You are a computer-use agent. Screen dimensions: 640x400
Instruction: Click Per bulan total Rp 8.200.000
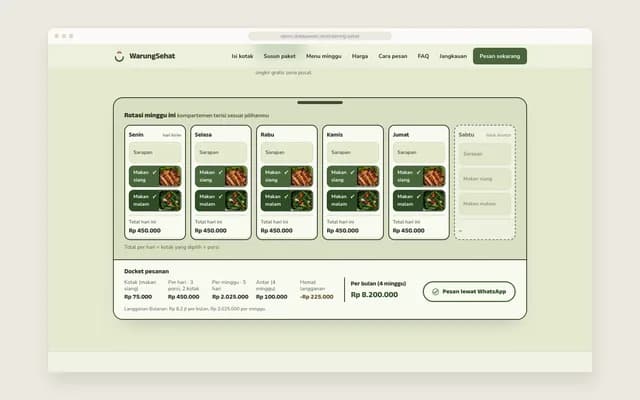click(x=374, y=295)
